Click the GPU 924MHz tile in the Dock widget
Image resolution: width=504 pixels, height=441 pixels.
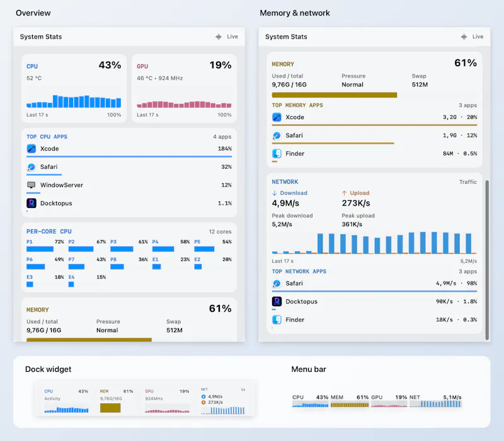tap(167, 401)
